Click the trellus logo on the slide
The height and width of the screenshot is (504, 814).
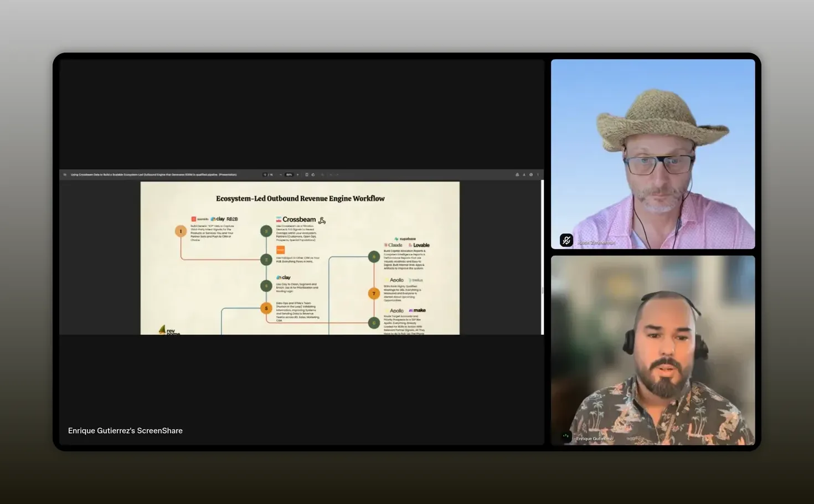(x=415, y=280)
